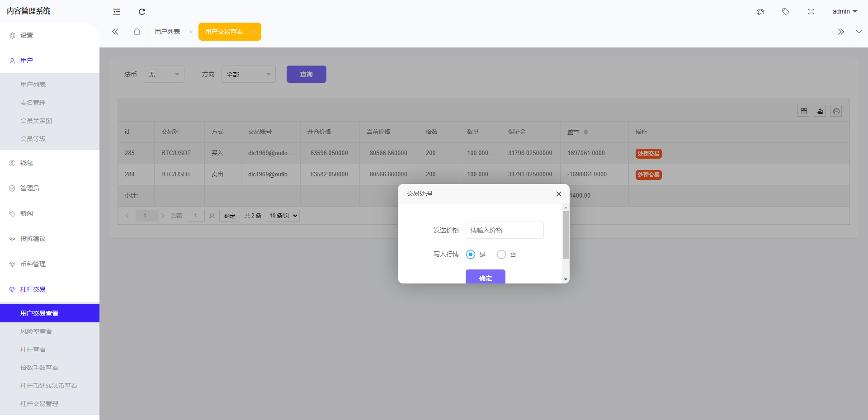Click the export table icon
The height and width of the screenshot is (420, 868).
(x=820, y=111)
